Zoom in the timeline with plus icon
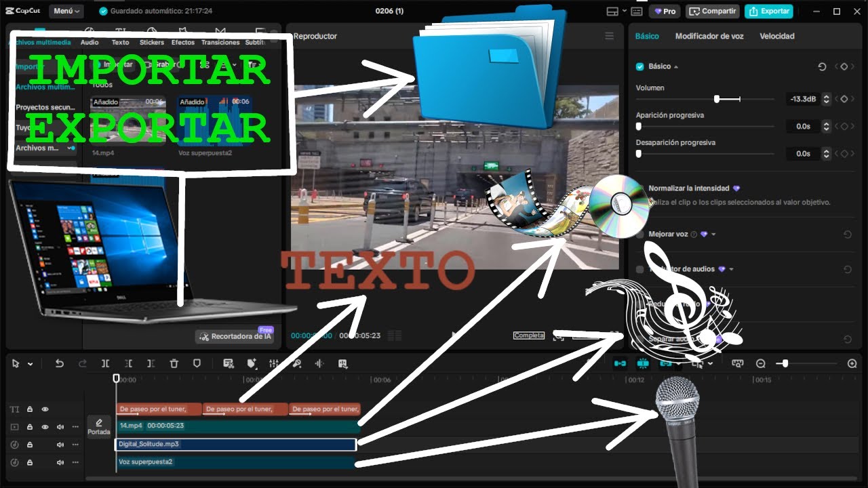 pyautogui.click(x=852, y=363)
